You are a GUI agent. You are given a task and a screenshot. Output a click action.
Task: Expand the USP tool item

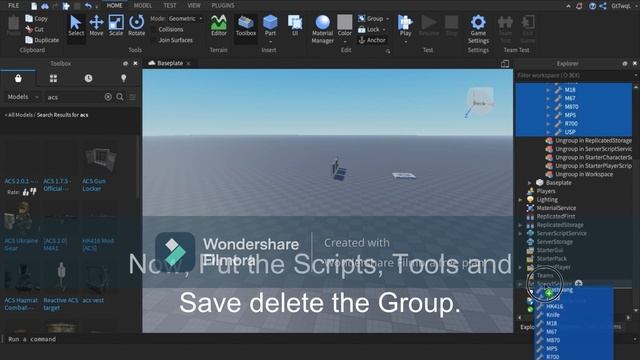coord(548,132)
